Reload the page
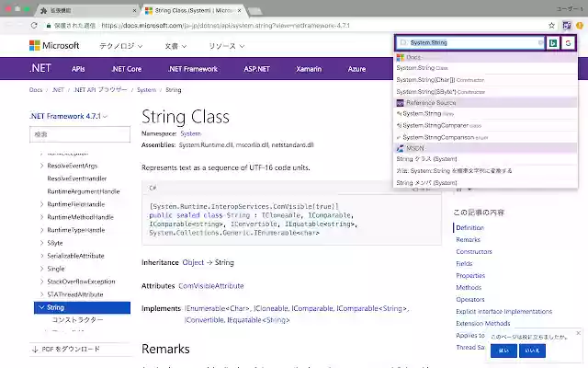This screenshot has width=588, height=368. coord(34,26)
